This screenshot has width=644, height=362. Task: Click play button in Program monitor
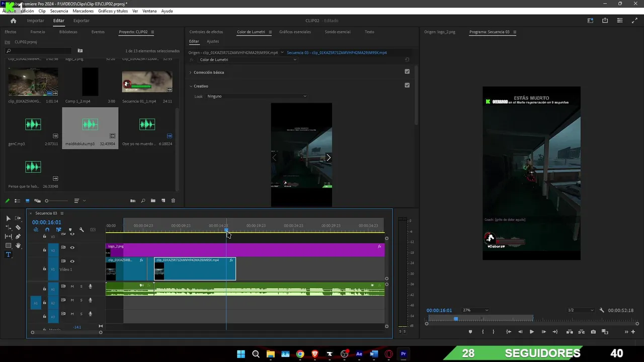(x=531, y=332)
